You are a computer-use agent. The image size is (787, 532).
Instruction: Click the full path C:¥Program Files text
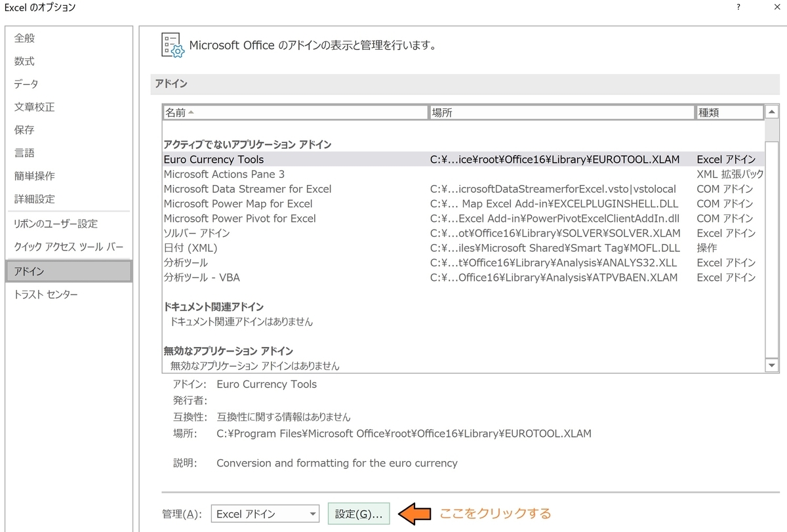click(404, 434)
